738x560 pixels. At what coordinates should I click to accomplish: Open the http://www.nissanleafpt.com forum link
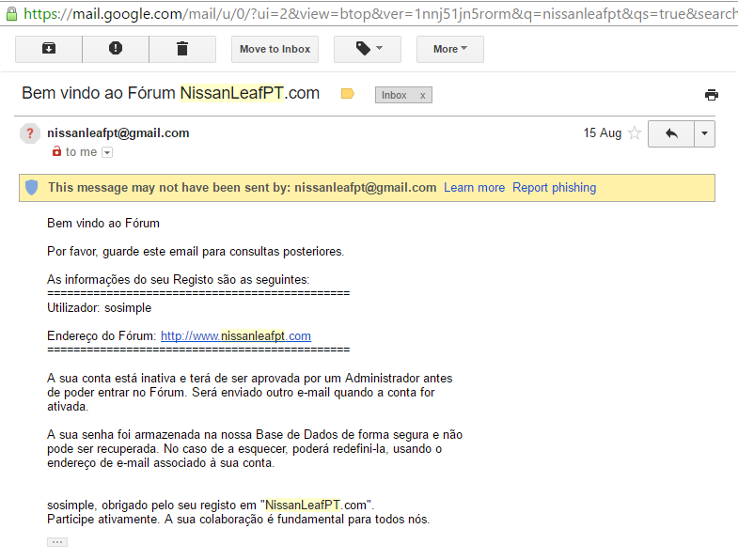[236, 336]
